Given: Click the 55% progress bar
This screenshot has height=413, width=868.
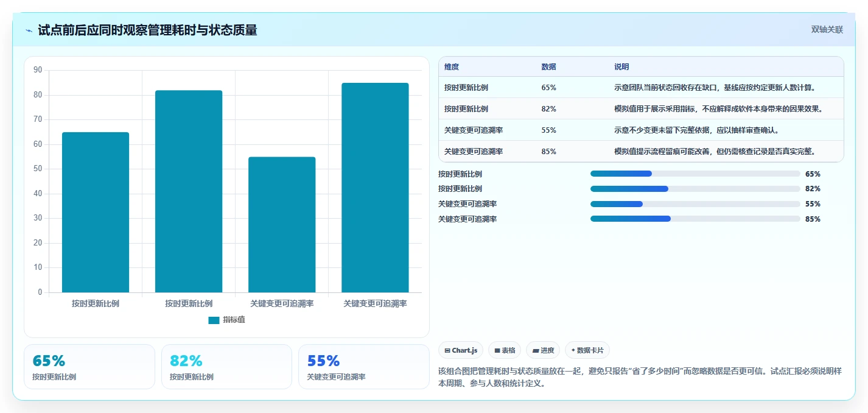Looking at the screenshot, I should pos(695,204).
